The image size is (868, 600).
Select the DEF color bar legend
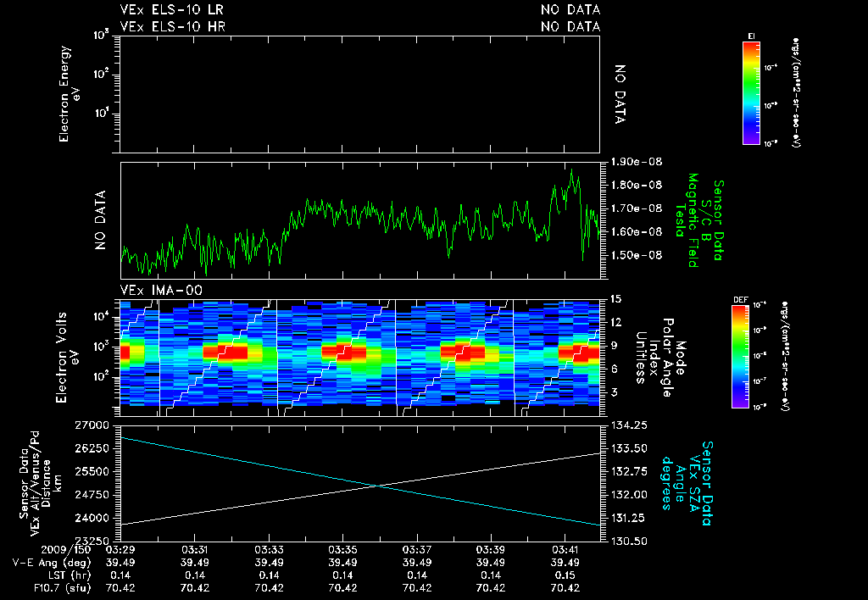click(x=741, y=357)
